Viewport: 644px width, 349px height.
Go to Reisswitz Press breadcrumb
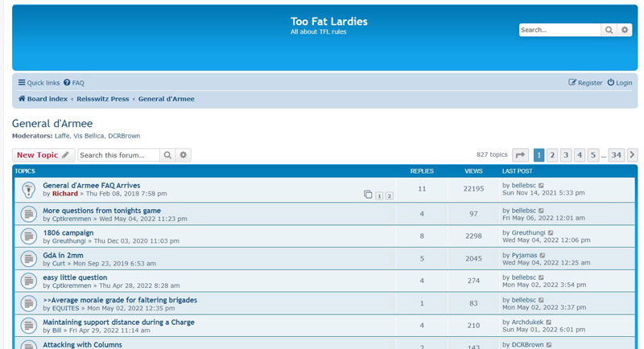(x=102, y=99)
